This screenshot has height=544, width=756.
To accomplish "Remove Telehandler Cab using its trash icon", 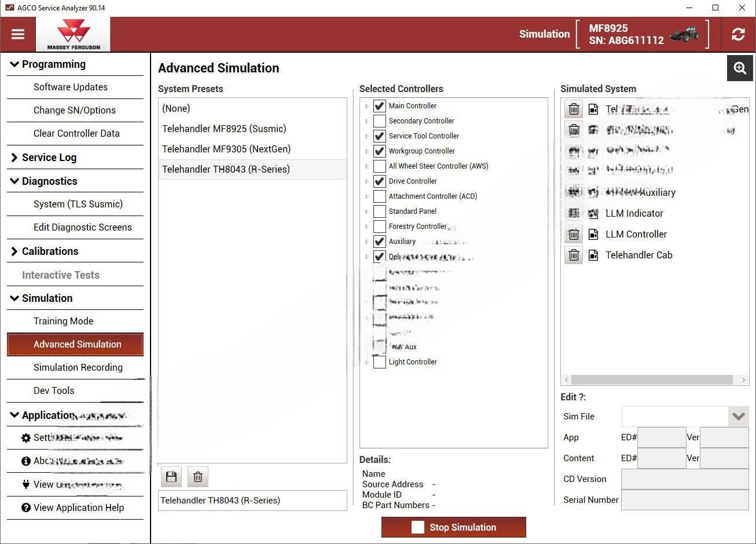I will pos(574,255).
